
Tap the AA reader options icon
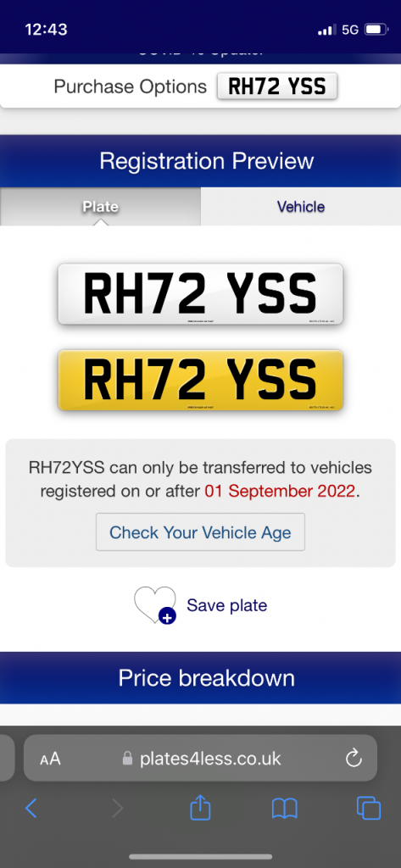(x=50, y=759)
